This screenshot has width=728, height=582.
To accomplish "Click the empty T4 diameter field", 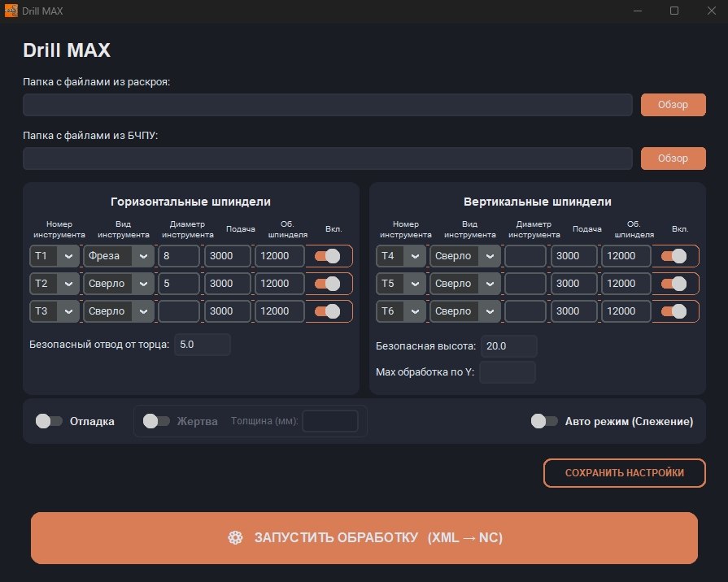I will click(525, 256).
